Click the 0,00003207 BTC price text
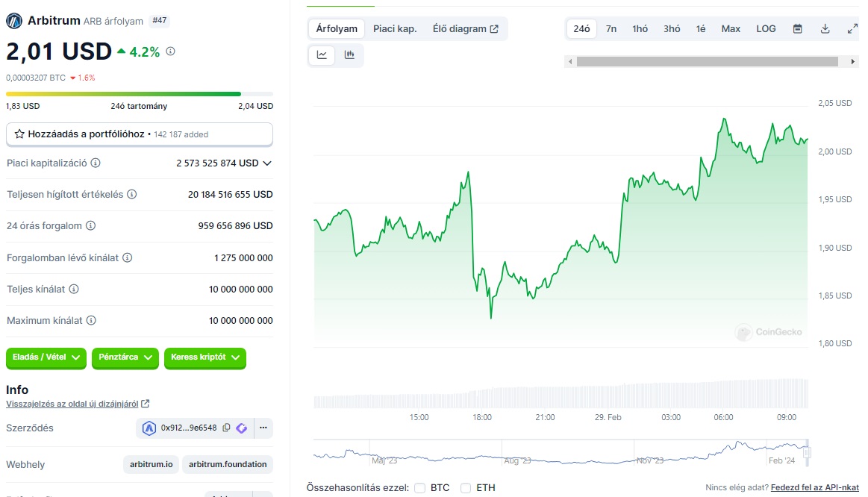 click(x=35, y=78)
